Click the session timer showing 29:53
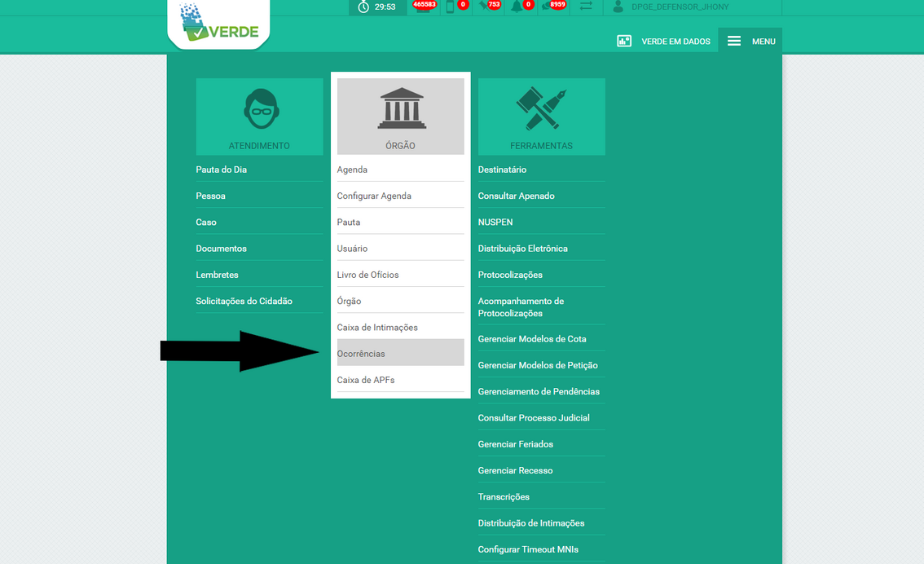Image resolution: width=924 pixels, height=564 pixels. (377, 8)
